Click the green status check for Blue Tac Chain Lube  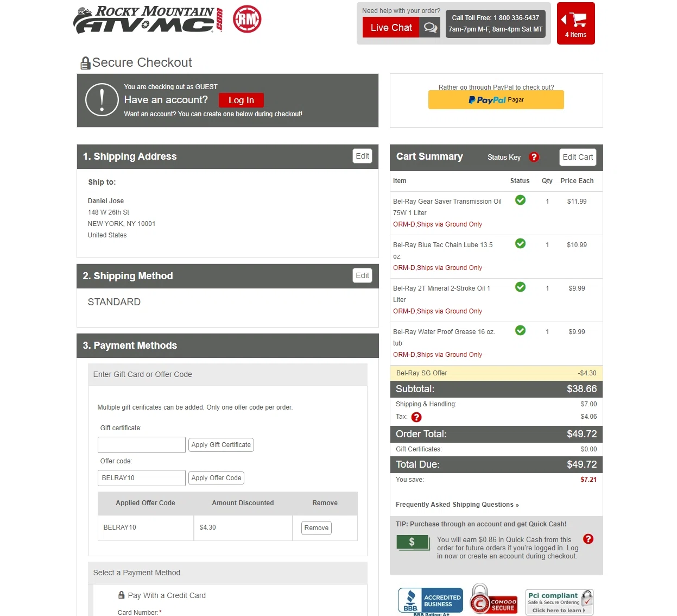pos(520,243)
